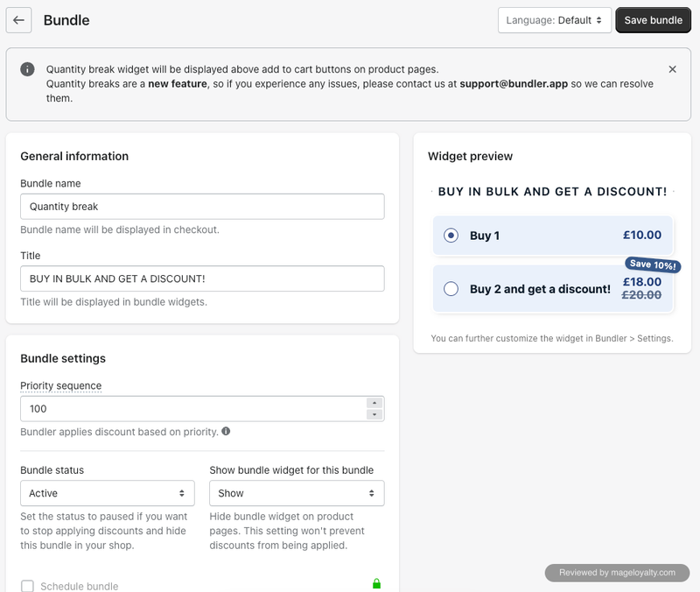This screenshot has height=592, width=700.
Task: Click the General information heading
Action: tap(74, 157)
